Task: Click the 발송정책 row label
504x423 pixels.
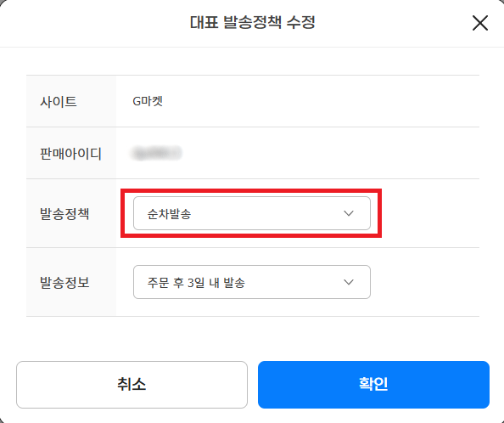Action: click(64, 213)
